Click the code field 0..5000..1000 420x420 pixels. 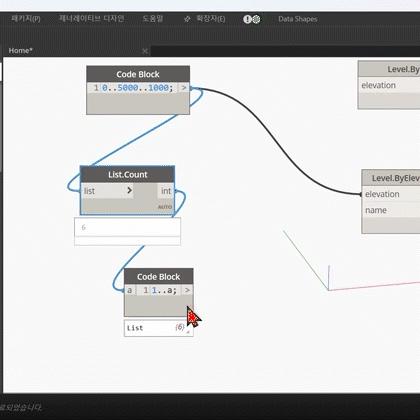coord(137,88)
